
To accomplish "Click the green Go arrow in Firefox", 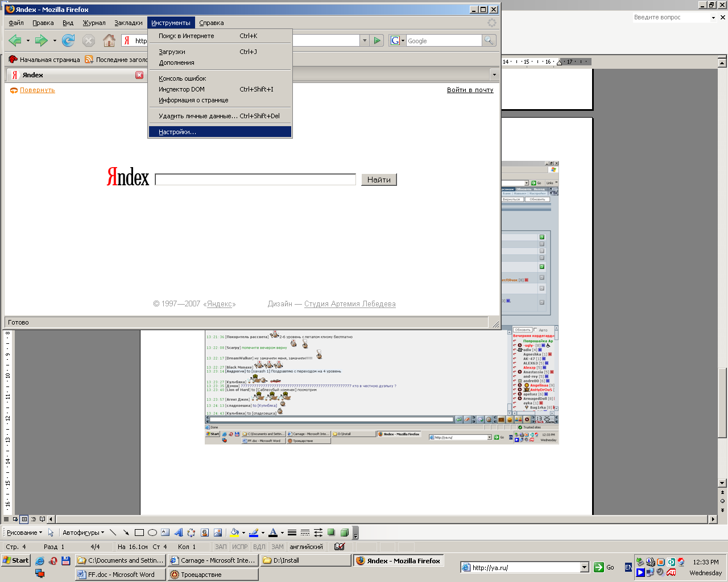I will (x=377, y=40).
